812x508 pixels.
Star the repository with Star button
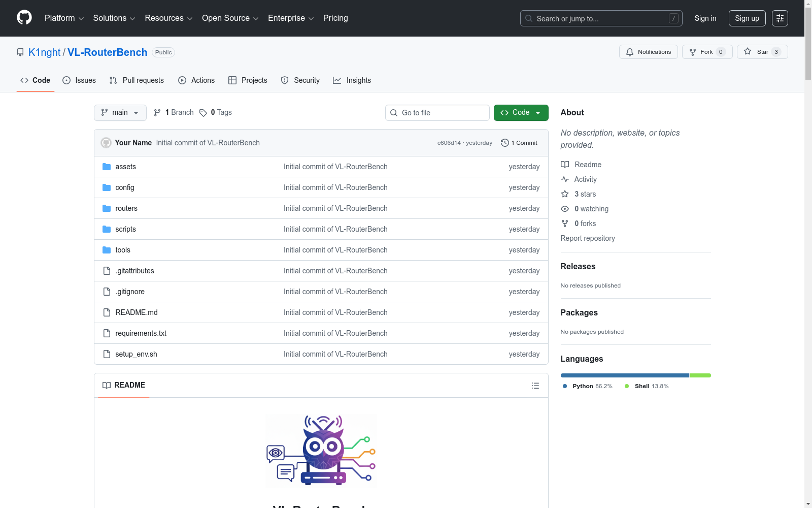click(x=762, y=52)
